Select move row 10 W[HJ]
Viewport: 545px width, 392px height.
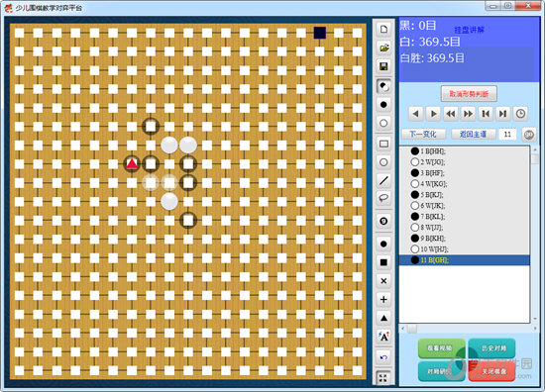pos(465,248)
